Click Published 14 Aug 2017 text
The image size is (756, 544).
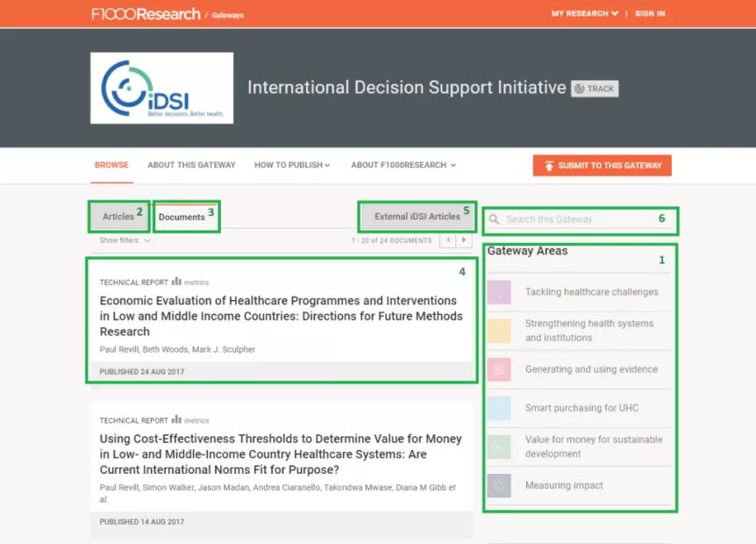(142, 522)
